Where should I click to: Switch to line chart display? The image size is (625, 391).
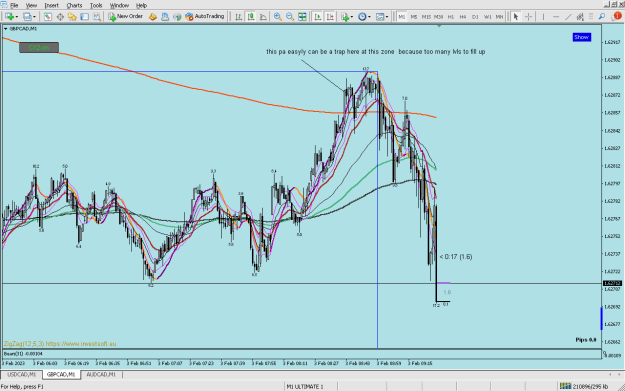[263, 17]
